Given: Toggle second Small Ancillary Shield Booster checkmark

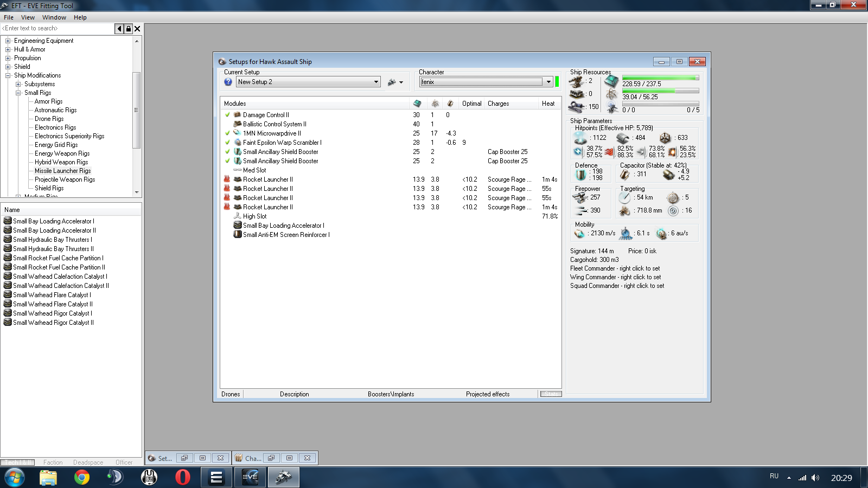Looking at the screenshot, I should coord(227,161).
